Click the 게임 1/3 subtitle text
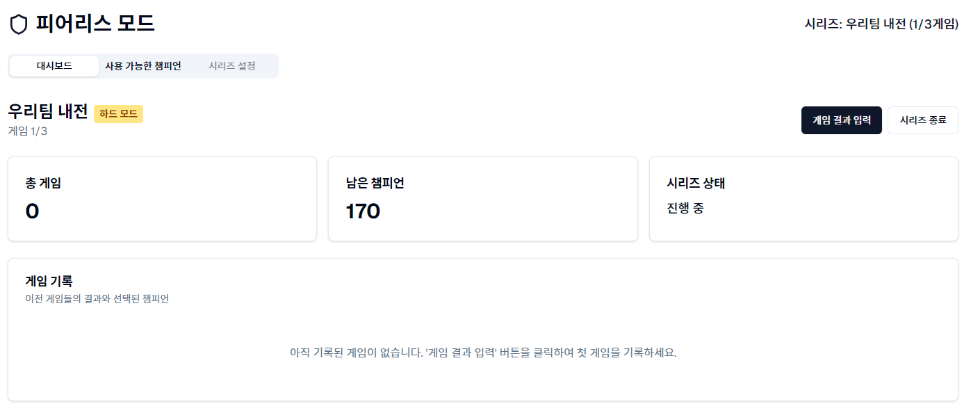The height and width of the screenshot is (420, 980). (x=26, y=131)
